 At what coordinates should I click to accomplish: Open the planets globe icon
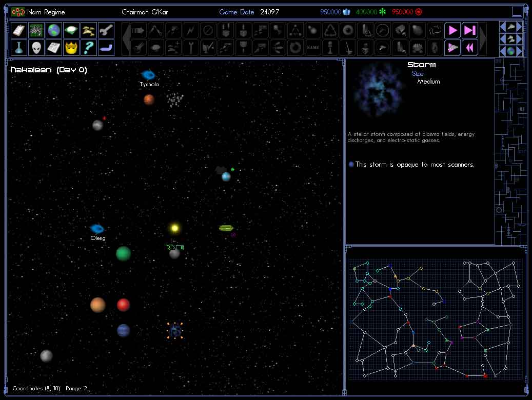pos(54,30)
